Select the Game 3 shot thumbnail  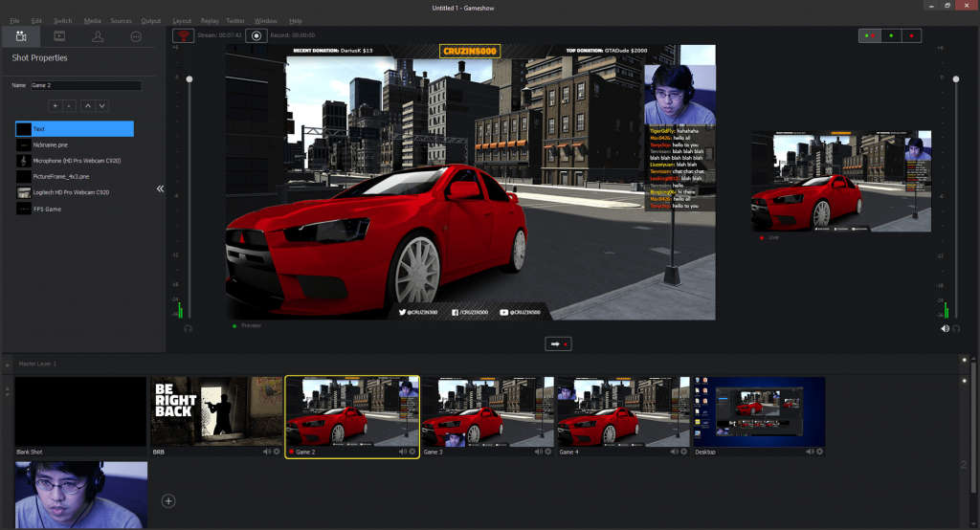click(487, 411)
